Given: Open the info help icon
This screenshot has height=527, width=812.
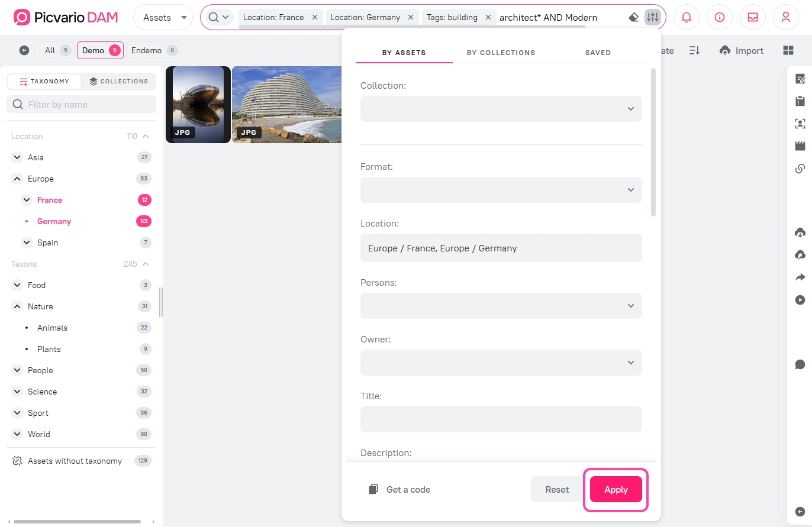Looking at the screenshot, I should coord(720,17).
